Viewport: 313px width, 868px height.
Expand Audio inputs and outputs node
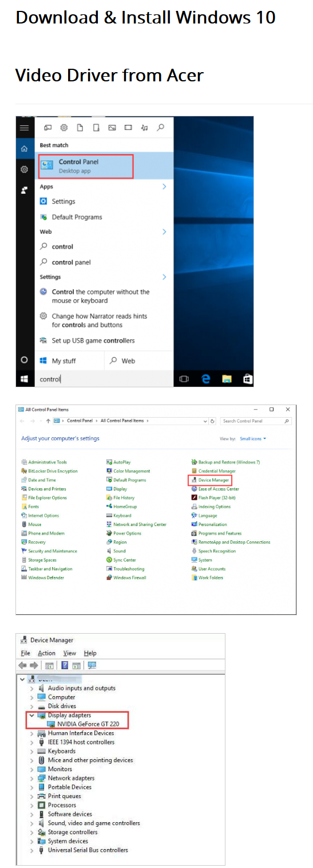click(x=31, y=688)
